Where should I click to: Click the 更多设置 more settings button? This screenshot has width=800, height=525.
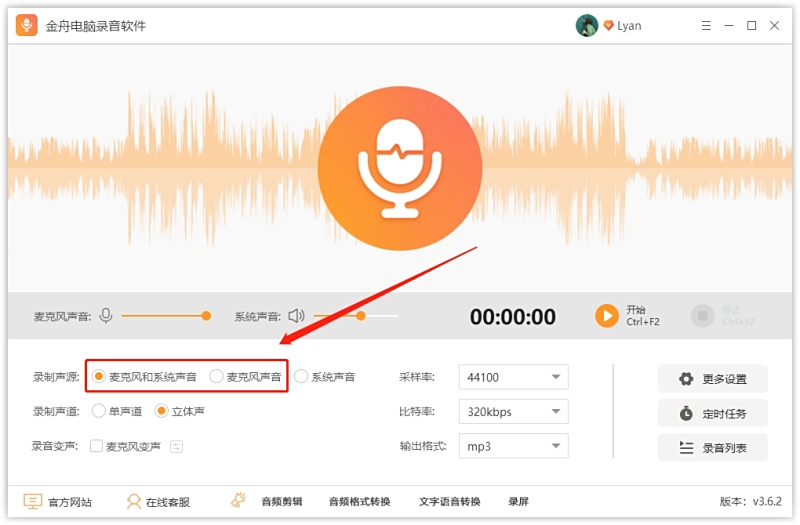713,379
